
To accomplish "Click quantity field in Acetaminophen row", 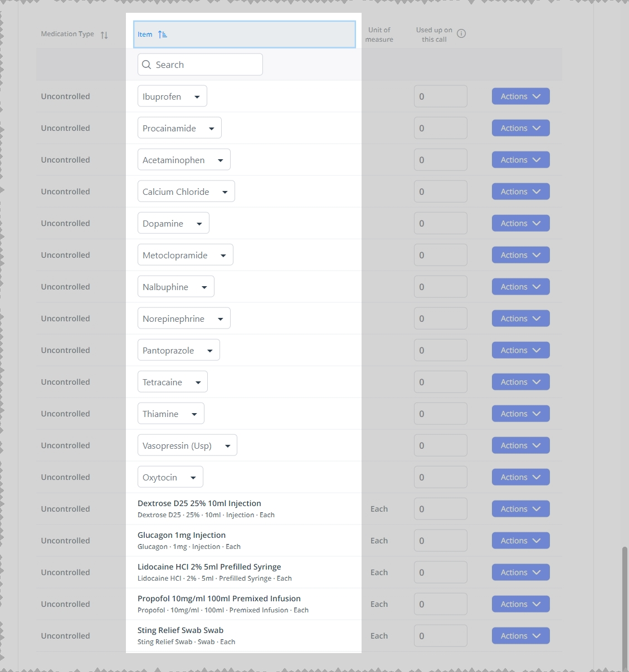I will click(440, 160).
